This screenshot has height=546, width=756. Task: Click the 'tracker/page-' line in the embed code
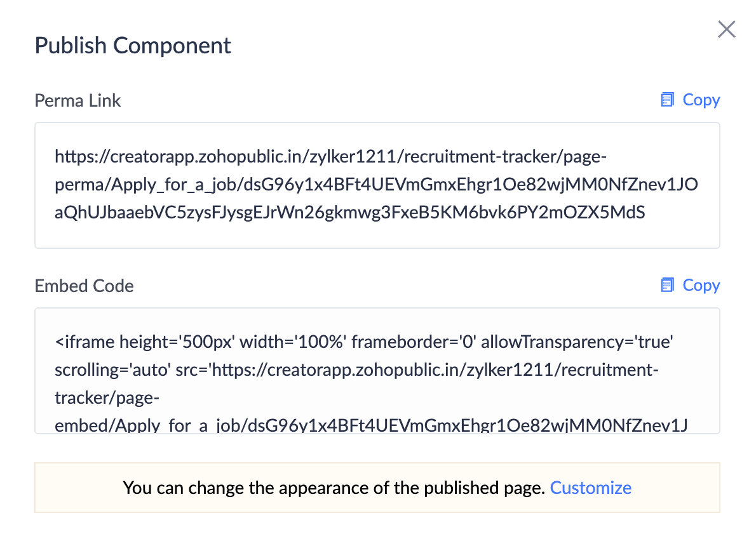[107, 398]
